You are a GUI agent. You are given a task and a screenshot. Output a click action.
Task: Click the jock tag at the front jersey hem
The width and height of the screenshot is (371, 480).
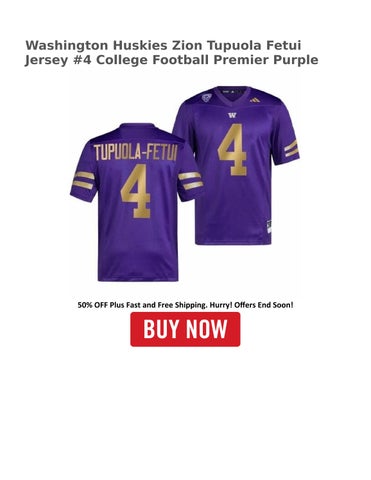(269, 226)
